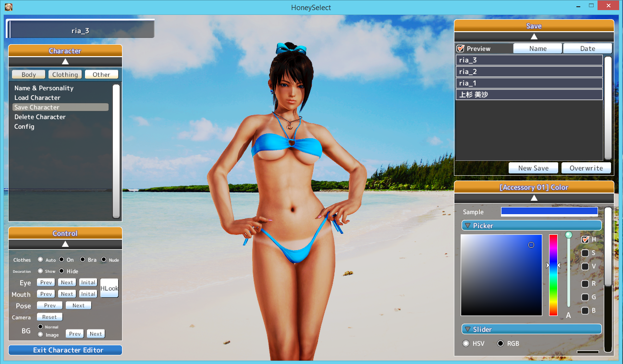Collapse the Save panel arrow
This screenshot has width=623, height=364.
[534, 36]
